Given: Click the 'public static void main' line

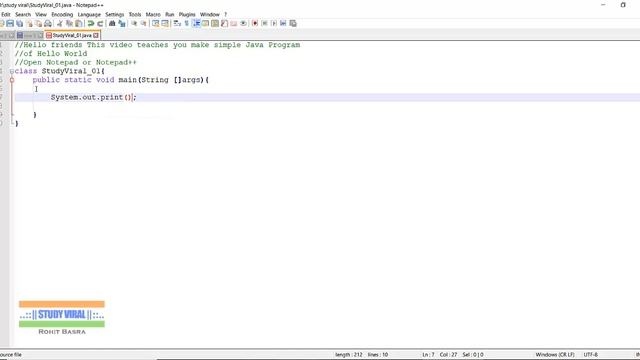Looking at the screenshot, I should pos(120,80).
